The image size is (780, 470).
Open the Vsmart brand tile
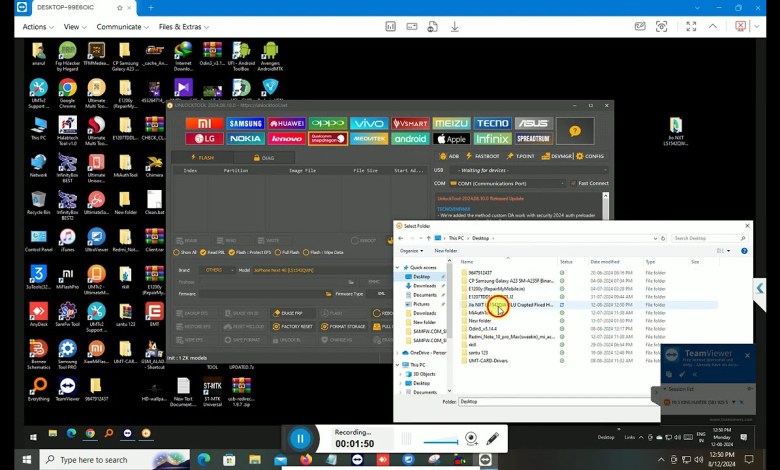[410, 123]
